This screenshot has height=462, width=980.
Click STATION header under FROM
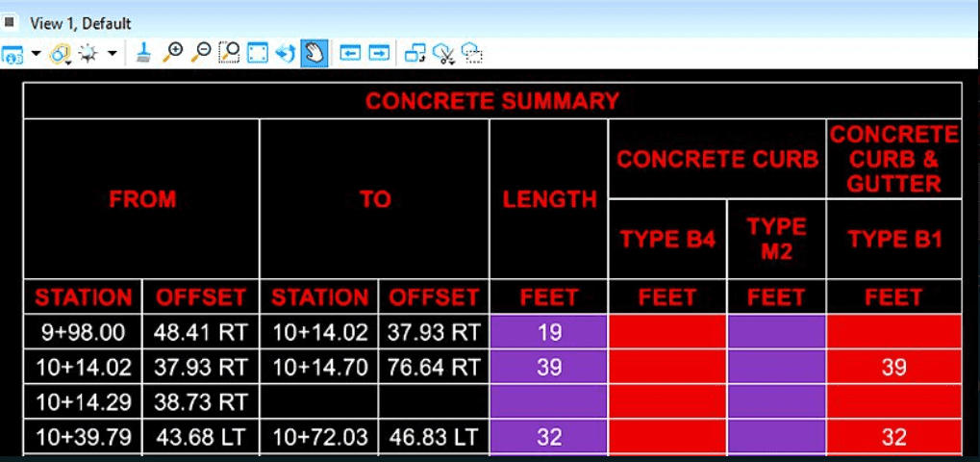point(83,297)
